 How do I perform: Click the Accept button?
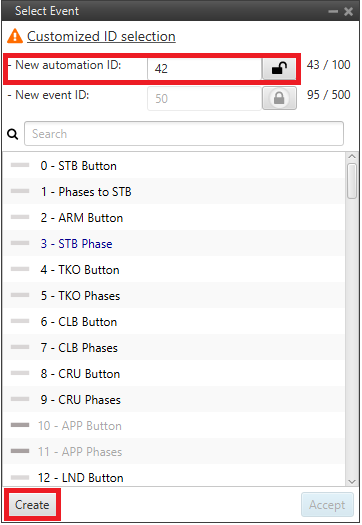(327, 505)
